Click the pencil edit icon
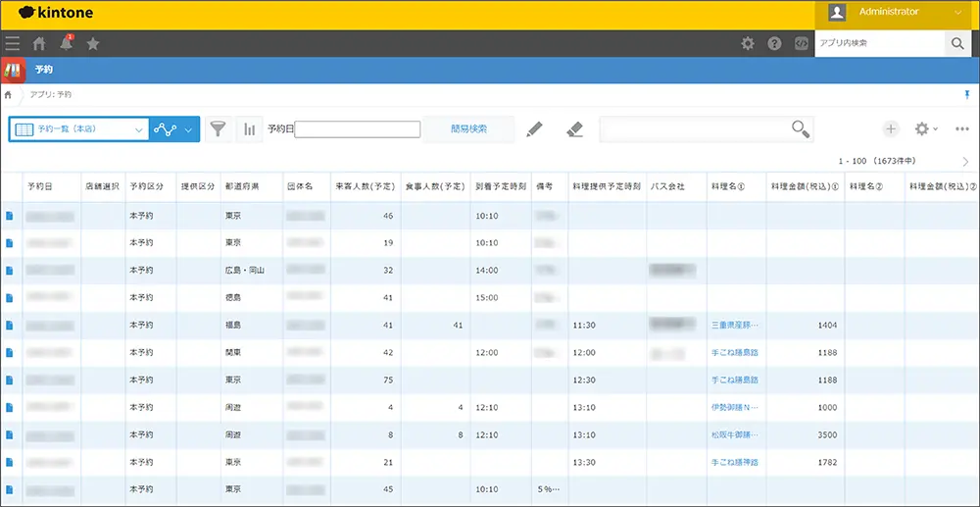980x507 pixels. click(534, 128)
